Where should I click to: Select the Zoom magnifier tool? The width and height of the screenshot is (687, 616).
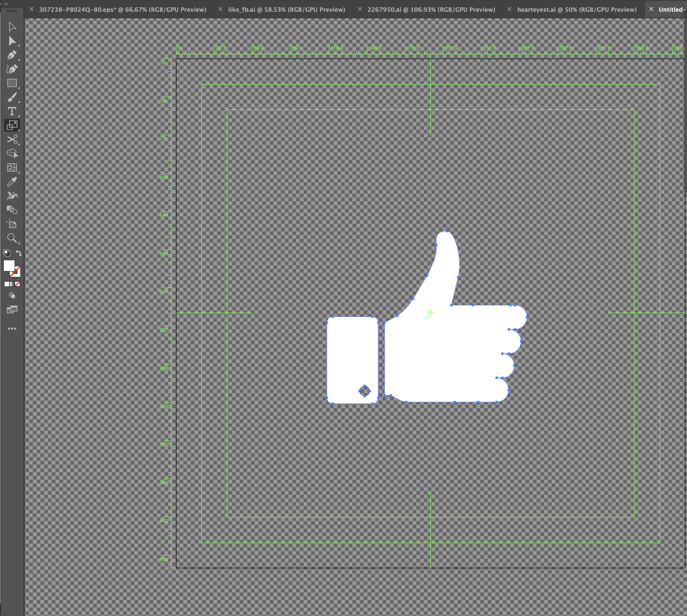tap(12, 238)
